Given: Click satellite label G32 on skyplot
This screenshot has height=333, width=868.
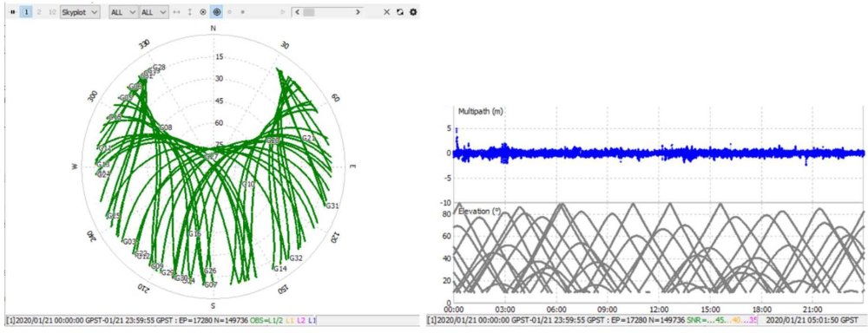Looking at the screenshot, I should pos(296,258).
